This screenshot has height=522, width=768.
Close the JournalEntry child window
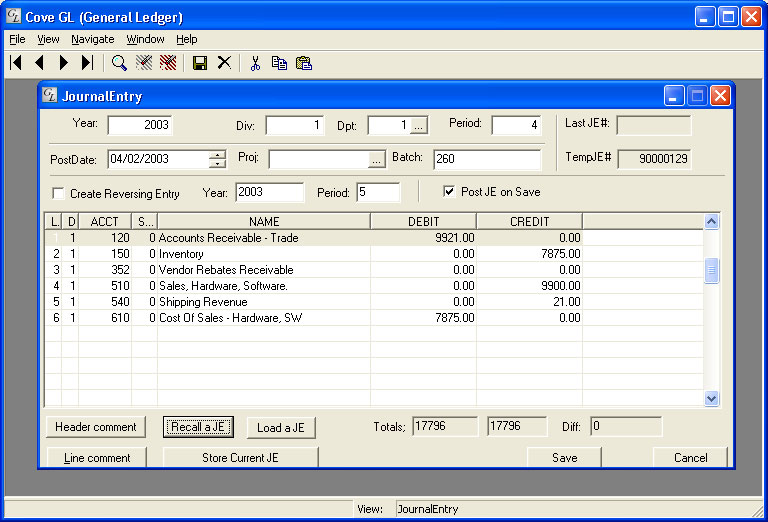pos(720,95)
